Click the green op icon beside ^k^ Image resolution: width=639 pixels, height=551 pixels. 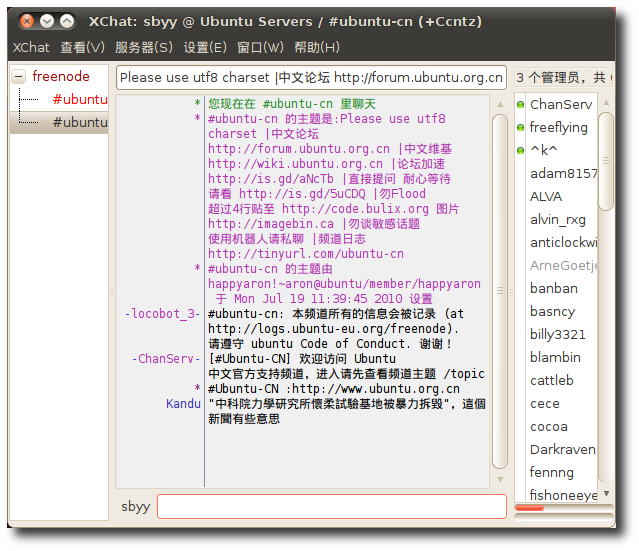click(x=520, y=150)
